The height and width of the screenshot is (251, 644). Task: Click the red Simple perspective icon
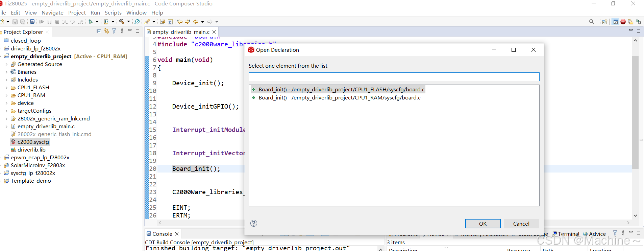tap(623, 22)
